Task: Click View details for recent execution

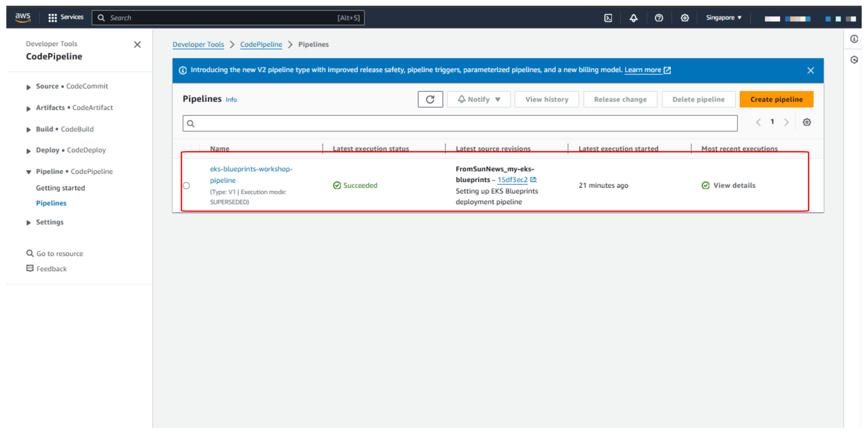Action: coord(734,186)
